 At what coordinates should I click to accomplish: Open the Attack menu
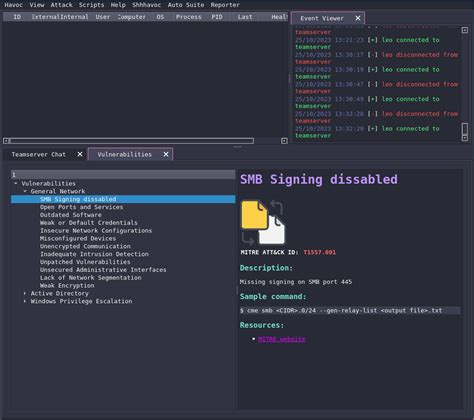[x=61, y=5]
